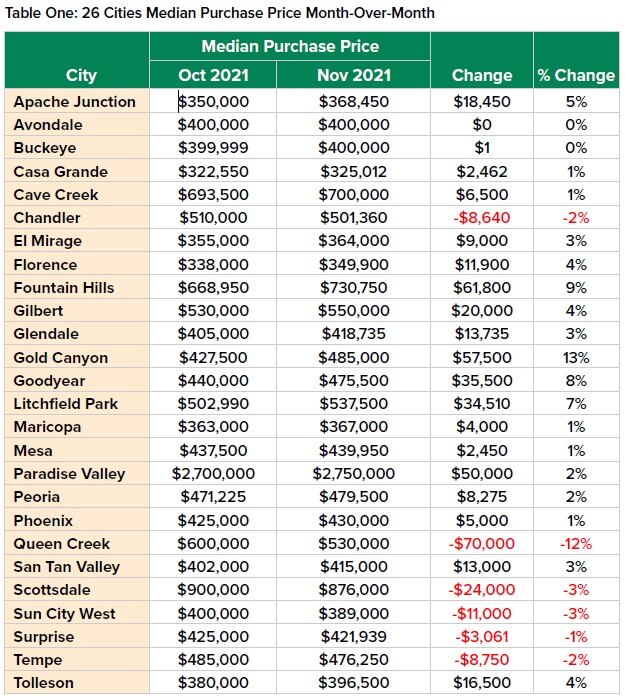625x697 pixels.
Task: Click Queen Creek's -$70,000 change value
Action: coord(482,544)
